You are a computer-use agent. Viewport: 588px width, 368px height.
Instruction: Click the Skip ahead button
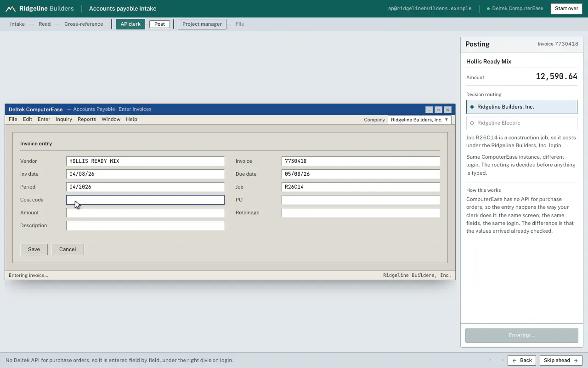[x=561, y=360]
